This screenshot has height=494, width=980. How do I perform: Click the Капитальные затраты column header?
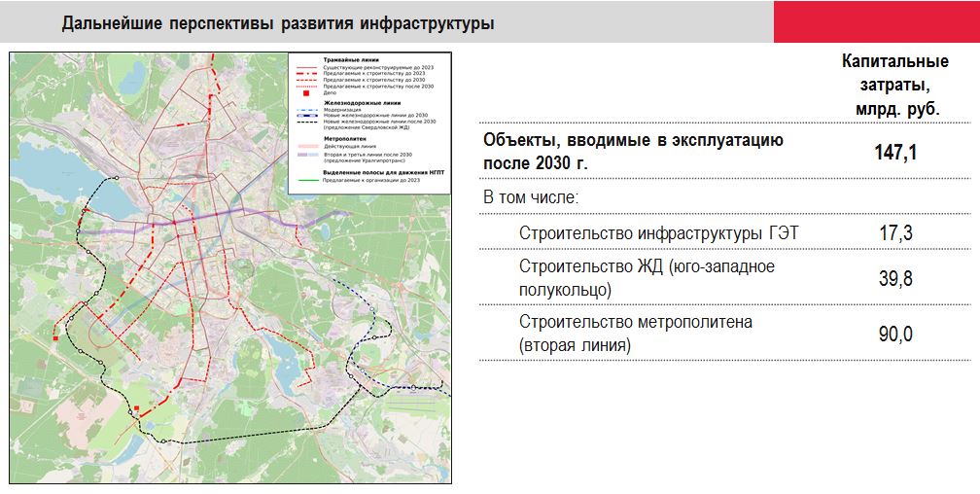(895, 85)
